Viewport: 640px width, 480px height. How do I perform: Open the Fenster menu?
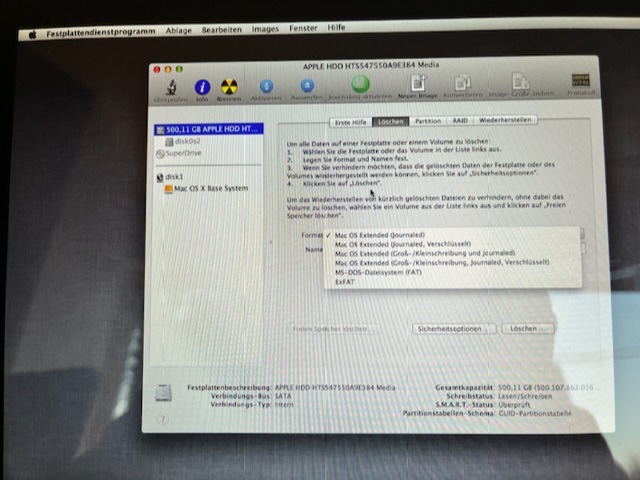pyautogui.click(x=303, y=28)
